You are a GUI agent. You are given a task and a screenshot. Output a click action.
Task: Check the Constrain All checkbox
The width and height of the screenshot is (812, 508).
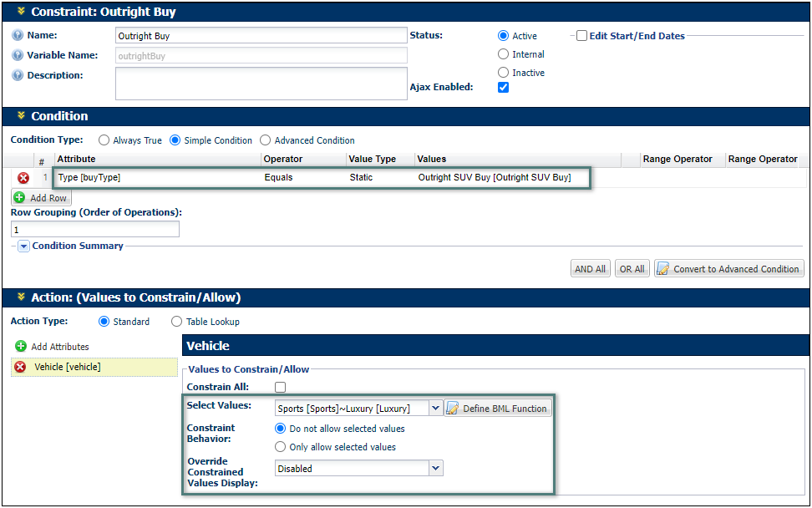pyautogui.click(x=281, y=387)
